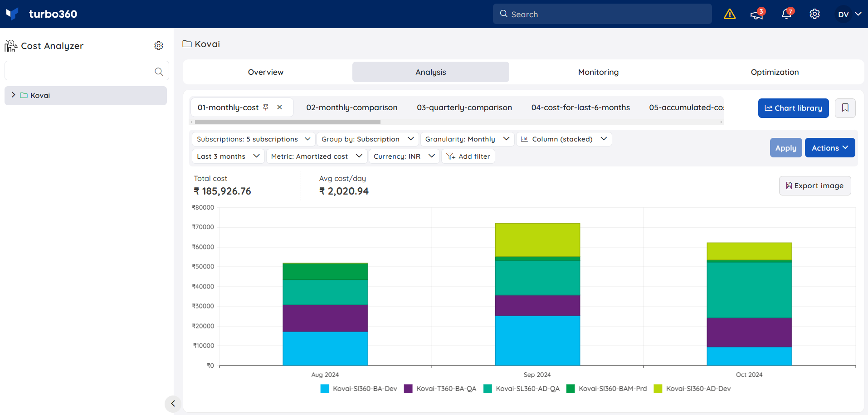This screenshot has height=415, width=868.
Task: Open the settings gear in top bar
Action: (814, 14)
